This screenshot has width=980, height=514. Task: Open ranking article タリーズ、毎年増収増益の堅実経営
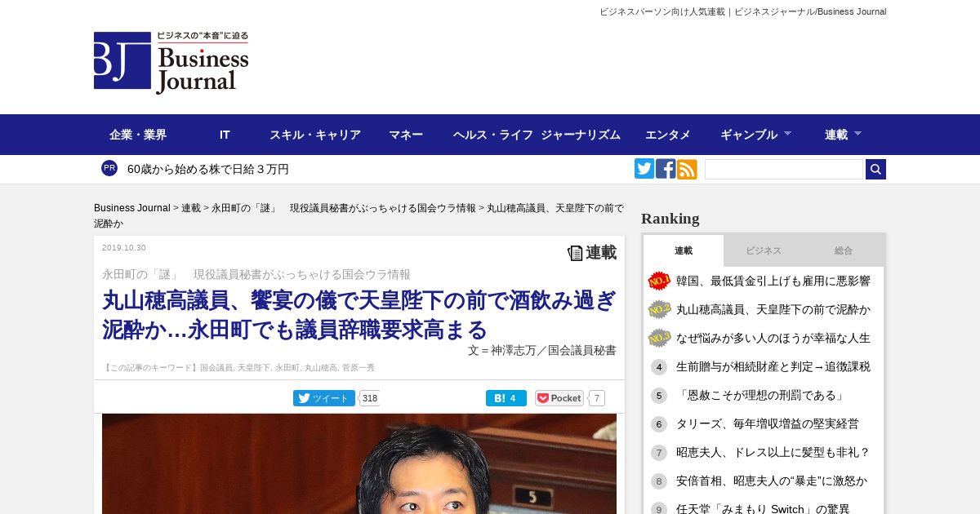tap(768, 424)
